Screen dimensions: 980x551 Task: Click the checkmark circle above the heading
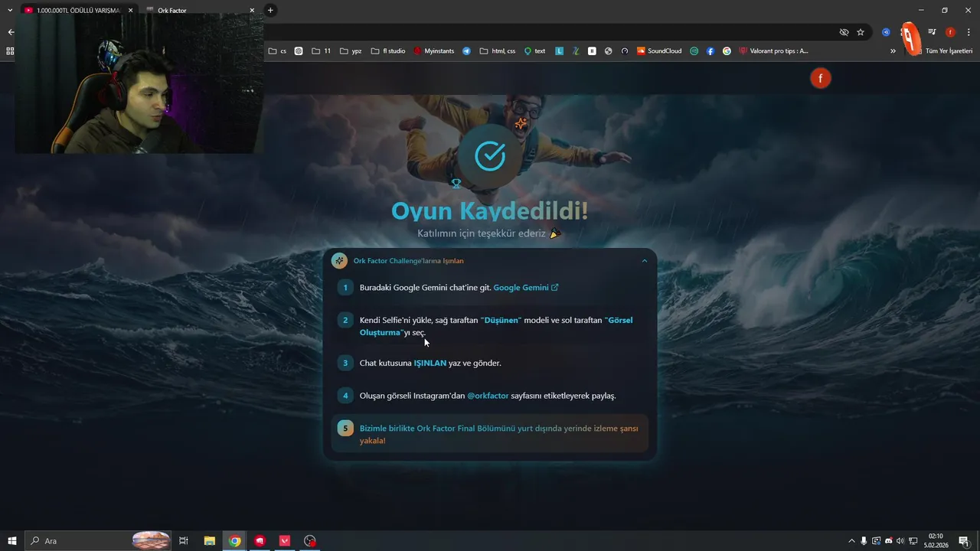[490, 156]
